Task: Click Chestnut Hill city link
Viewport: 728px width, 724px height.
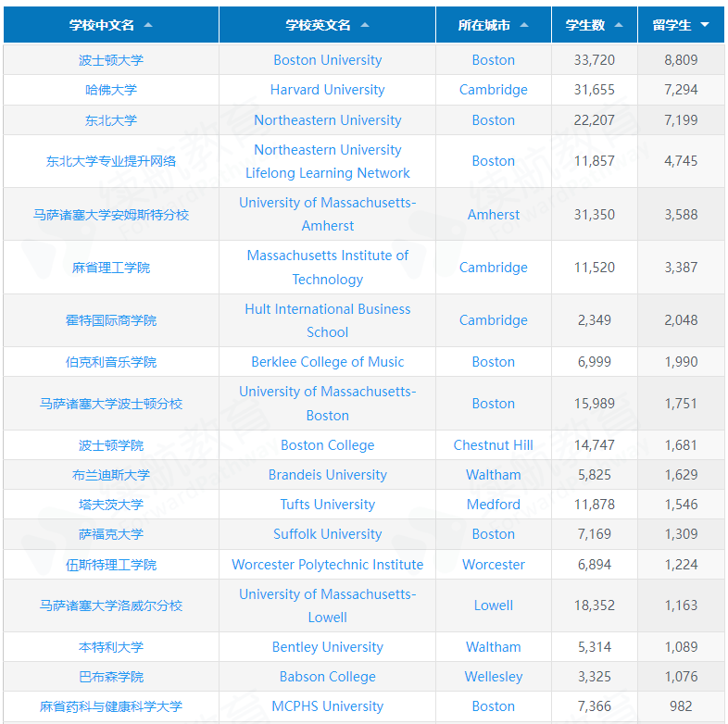Action: pos(493,445)
